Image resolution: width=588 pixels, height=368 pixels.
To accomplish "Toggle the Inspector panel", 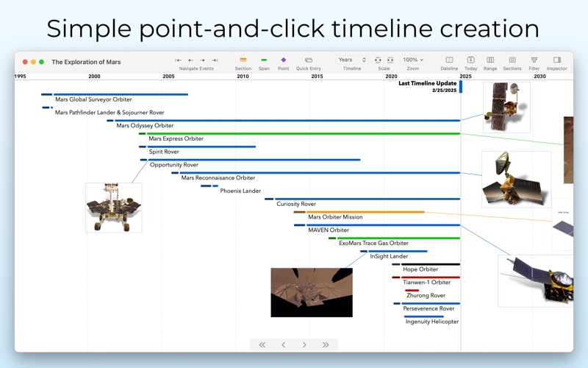I will point(557,60).
